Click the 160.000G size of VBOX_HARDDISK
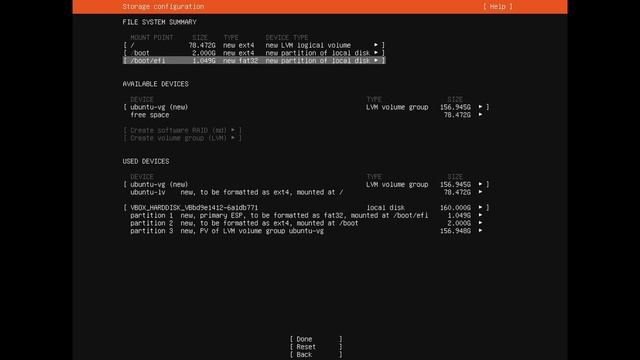 pos(455,208)
